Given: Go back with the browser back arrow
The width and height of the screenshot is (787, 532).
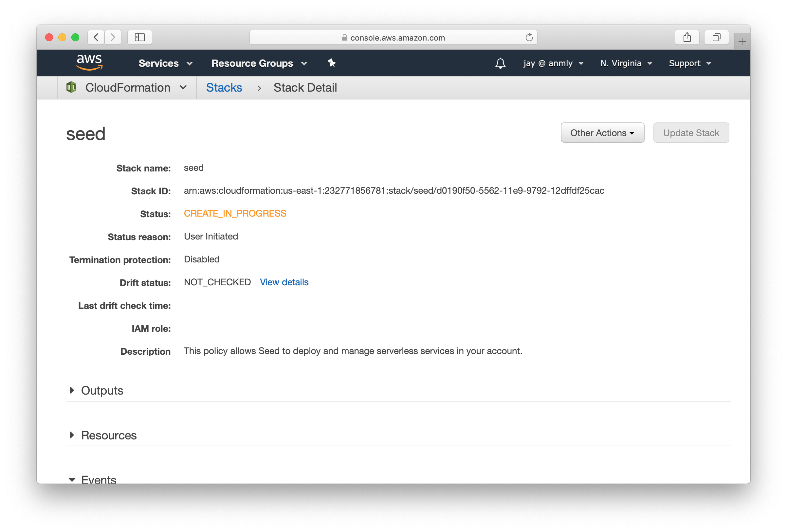Looking at the screenshot, I should point(96,37).
